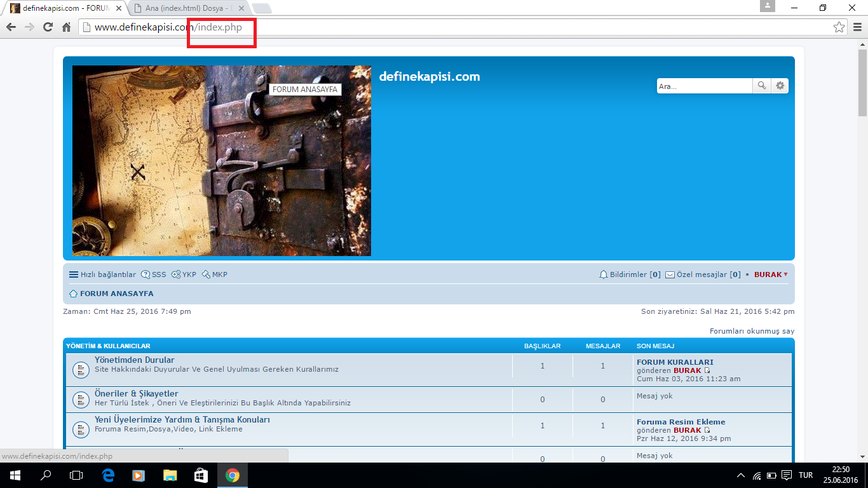The height and width of the screenshot is (488, 868).
Task: Click the browser back arrow
Action: click(x=11, y=27)
